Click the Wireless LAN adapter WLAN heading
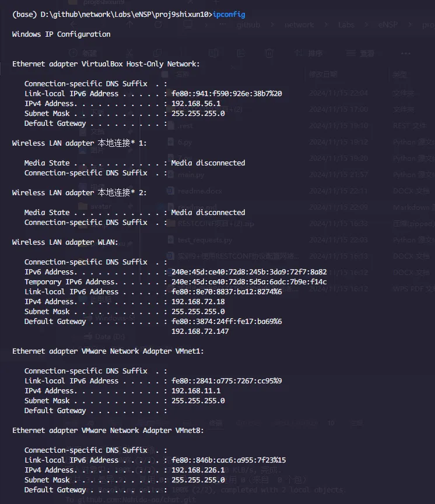This screenshot has height=504, width=435. coord(65,242)
